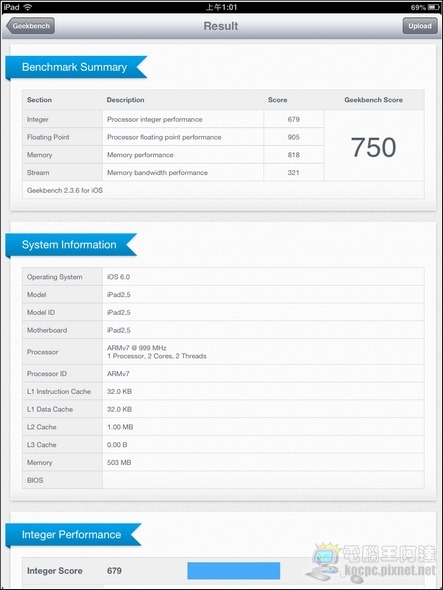Viewport: 443px width, 590px height.
Task: Select the Section column header
Action: pyautogui.click(x=39, y=100)
